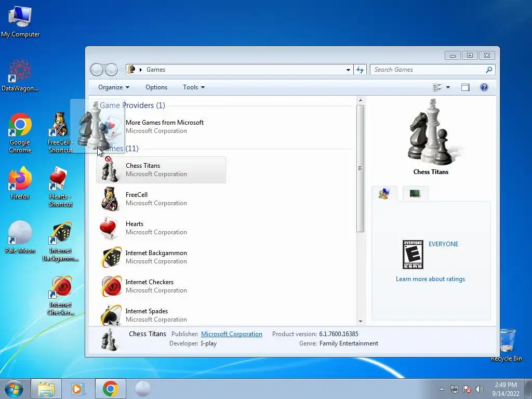Click the scrollbar down arrow in games list
This screenshot has width=532, height=399.
point(361,321)
